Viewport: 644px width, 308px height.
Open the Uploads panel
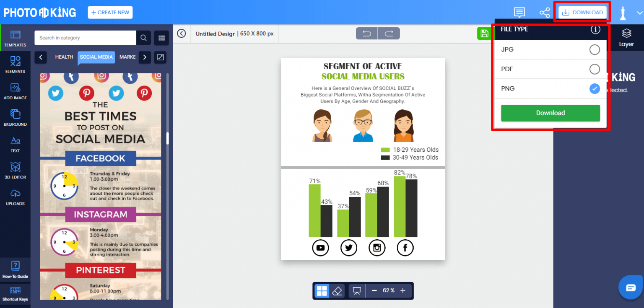15,198
